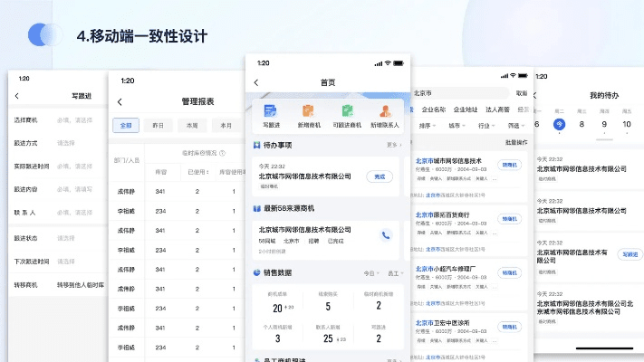Tap the help icon beside 临时库容情况
Viewport: 644px width, 362px height.
[x=222, y=153]
